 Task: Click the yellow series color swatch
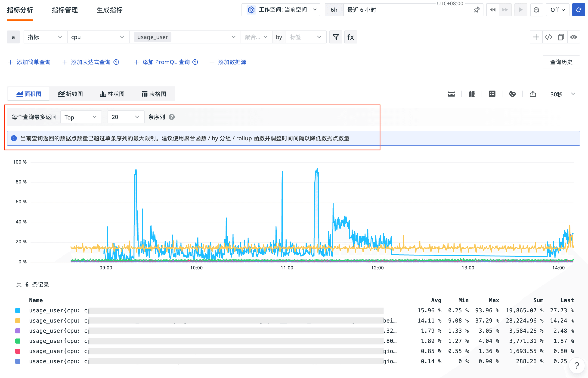pos(18,320)
